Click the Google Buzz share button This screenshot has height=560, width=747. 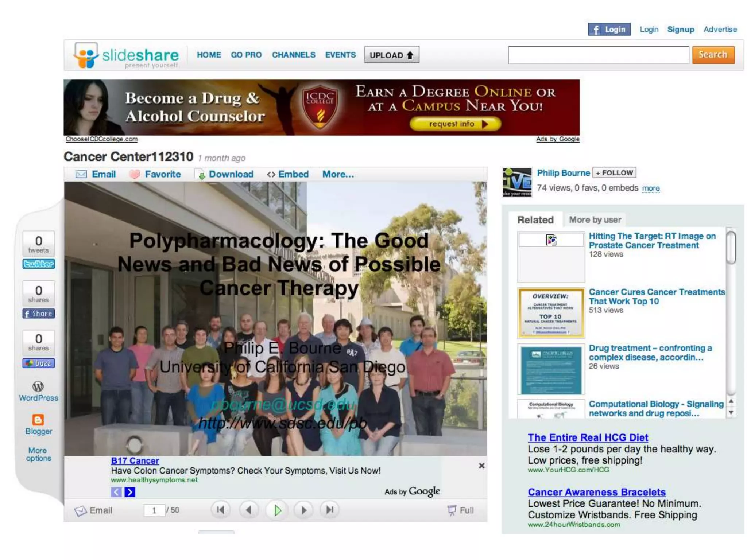(39, 363)
